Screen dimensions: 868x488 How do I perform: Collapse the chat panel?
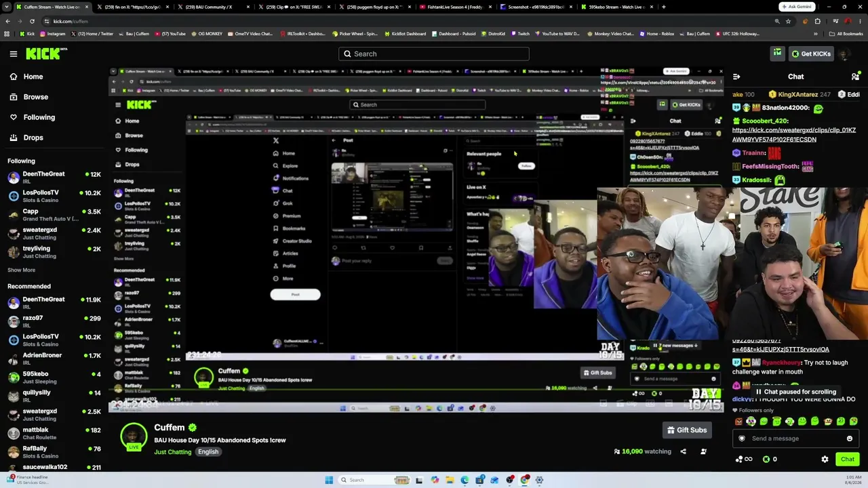[x=736, y=77]
